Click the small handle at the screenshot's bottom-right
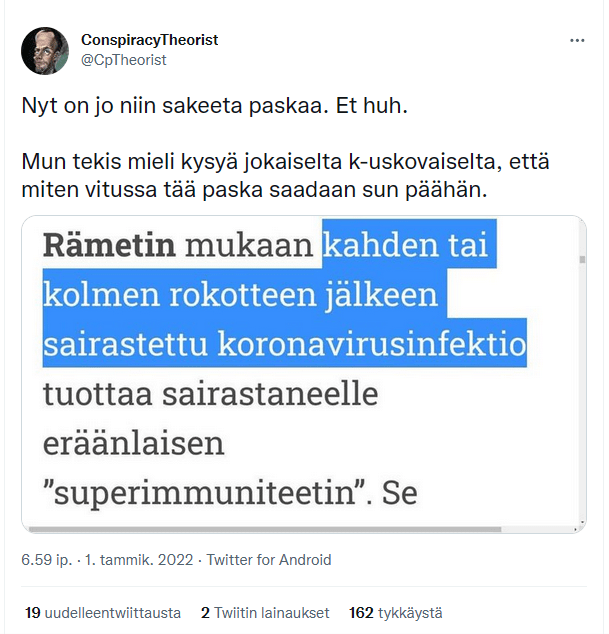This screenshot has height=634, width=609. 580,523
